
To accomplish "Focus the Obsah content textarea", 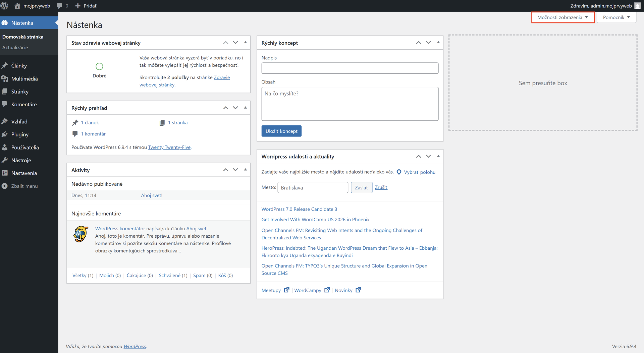I will coord(350,104).
